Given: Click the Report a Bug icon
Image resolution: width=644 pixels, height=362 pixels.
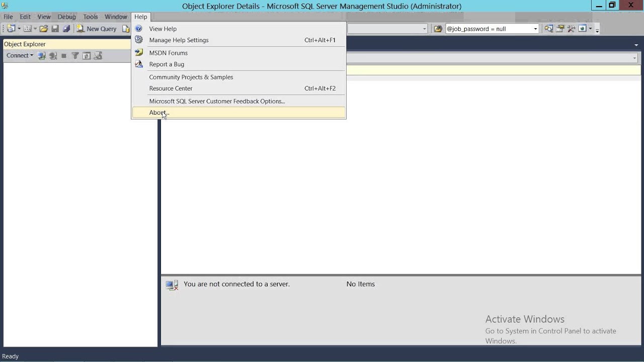Looking at the screenshot, I should tap(139, 64).
